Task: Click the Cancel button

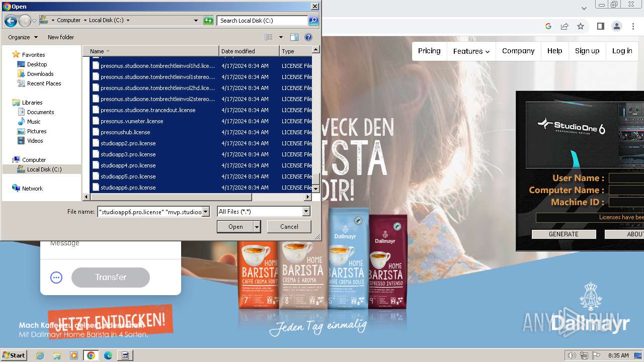Action: point(289,227)
